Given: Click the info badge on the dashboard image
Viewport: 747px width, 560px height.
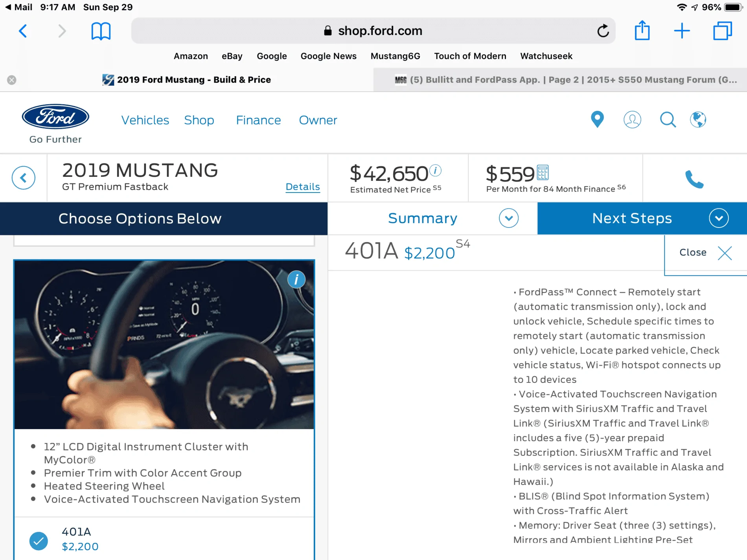Looking at the screenshot, I should tap(296, 279).
